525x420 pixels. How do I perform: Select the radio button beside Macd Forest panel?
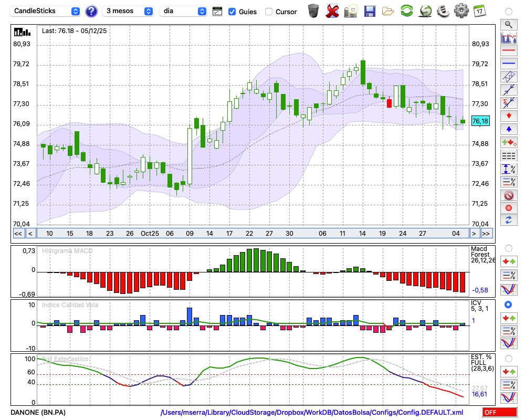click(x=508, y=248)
